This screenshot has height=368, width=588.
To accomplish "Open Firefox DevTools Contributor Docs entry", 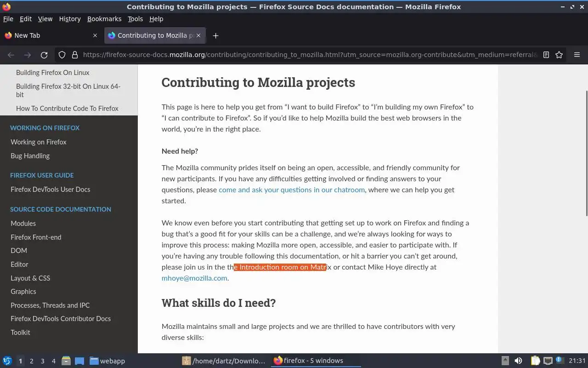I will tap(61, 319).
